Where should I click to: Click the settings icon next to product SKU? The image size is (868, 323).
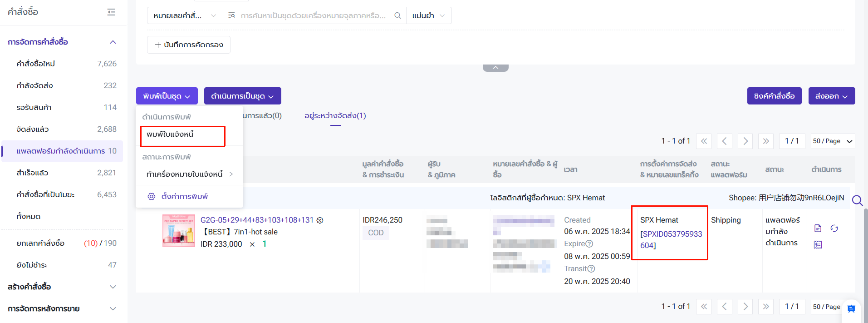pos(320,220)
